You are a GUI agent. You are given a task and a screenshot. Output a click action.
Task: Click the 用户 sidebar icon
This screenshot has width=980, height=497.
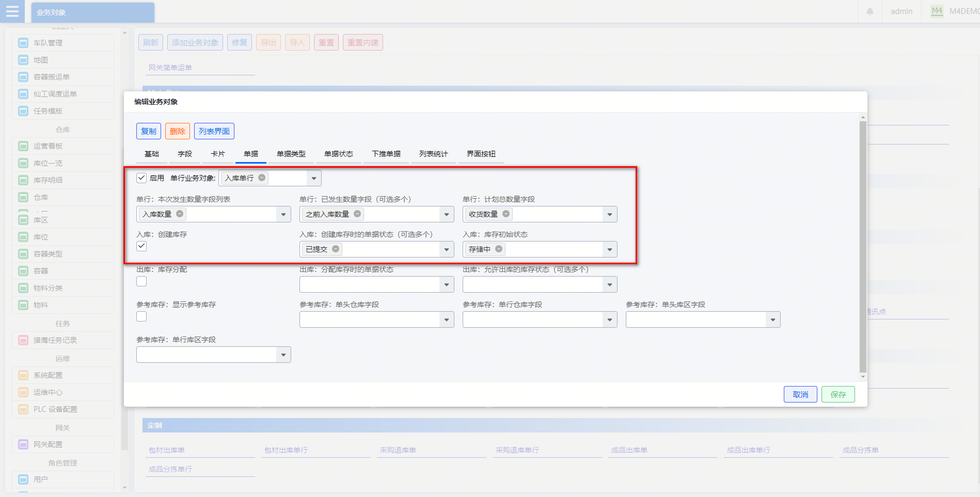click(x=23, y=479)
